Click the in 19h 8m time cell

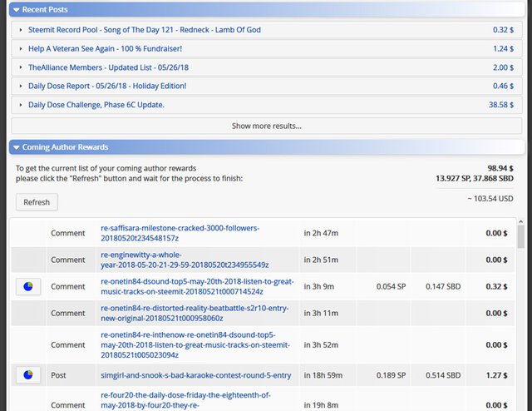(321, 405)
